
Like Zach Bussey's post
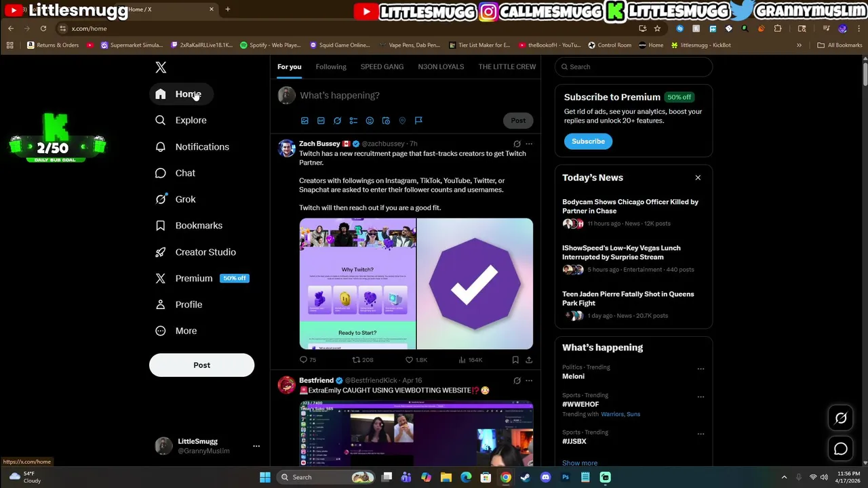pos(416,360)
